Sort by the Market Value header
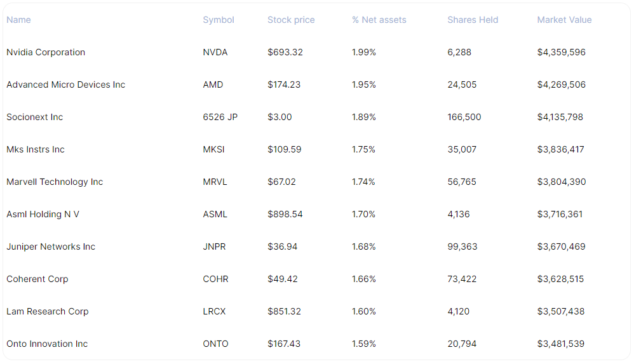 coord(564,20)
